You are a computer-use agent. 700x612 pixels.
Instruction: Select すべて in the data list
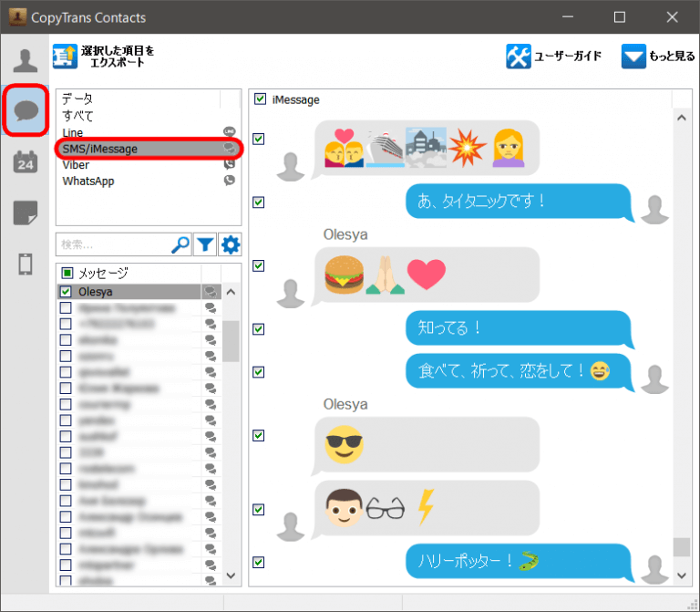[x=77, y=116]
